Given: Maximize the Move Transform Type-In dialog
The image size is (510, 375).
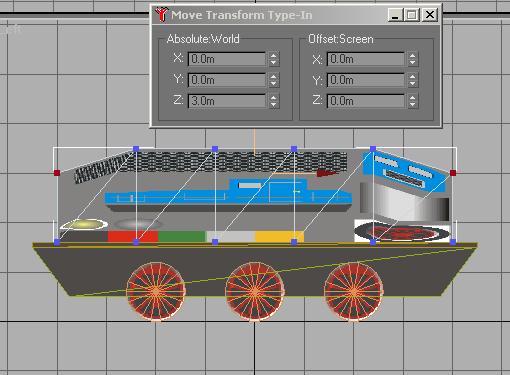Looking at the screenshot, I should click(x=412, y=15).
